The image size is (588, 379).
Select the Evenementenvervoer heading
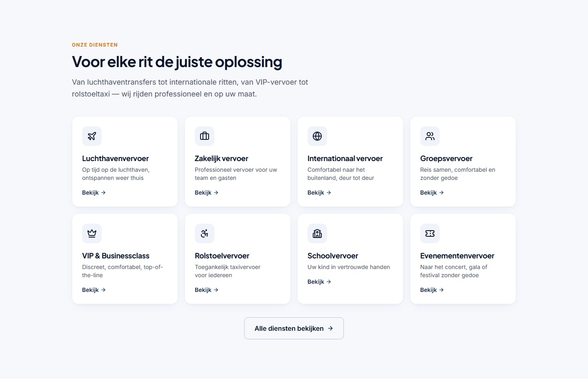click(457, 256)
